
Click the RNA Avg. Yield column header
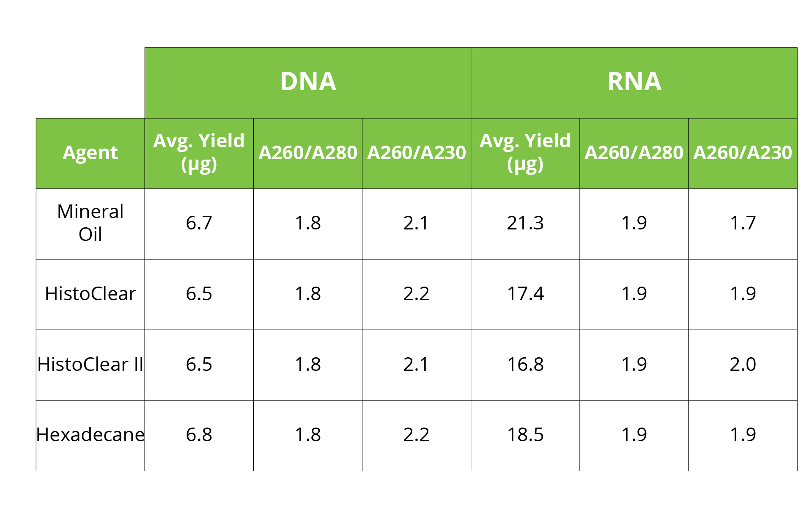point(525,153)
